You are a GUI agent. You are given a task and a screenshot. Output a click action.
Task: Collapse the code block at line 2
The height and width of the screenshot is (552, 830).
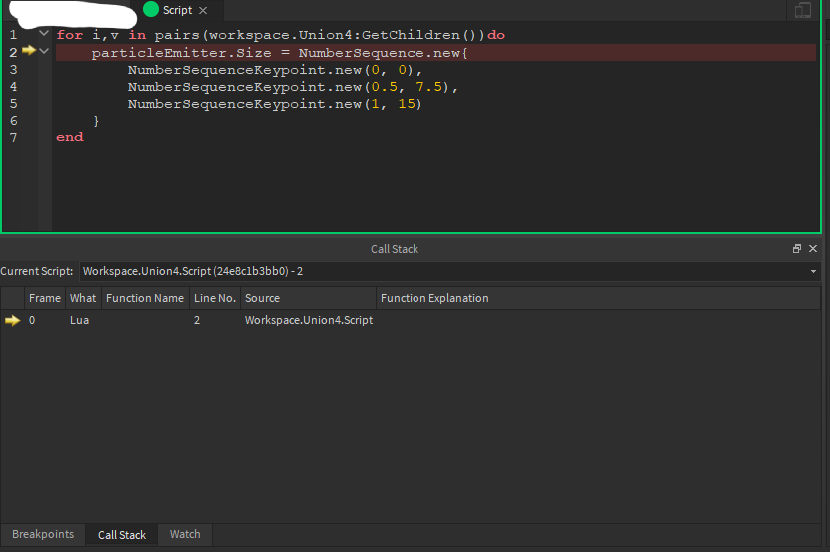pyautogui.click(x=44, y=51)
